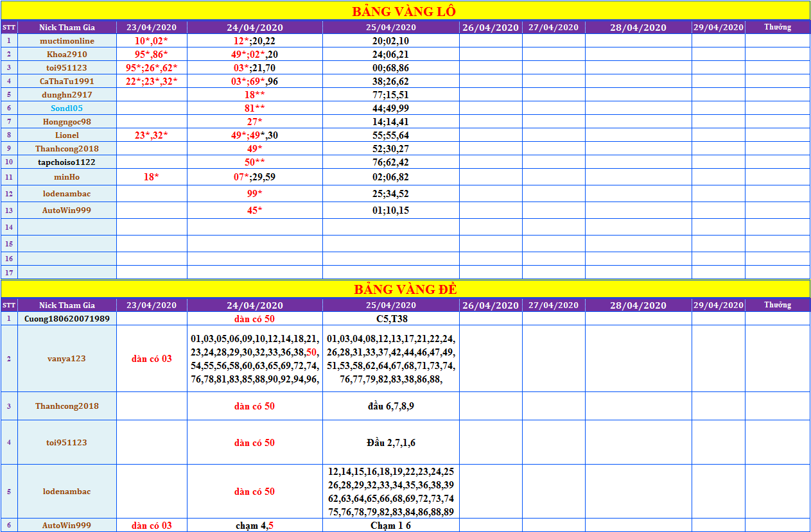Click cell '00;68,86'
The height and width of the screenshot is (532, 811).
[391, 67]
